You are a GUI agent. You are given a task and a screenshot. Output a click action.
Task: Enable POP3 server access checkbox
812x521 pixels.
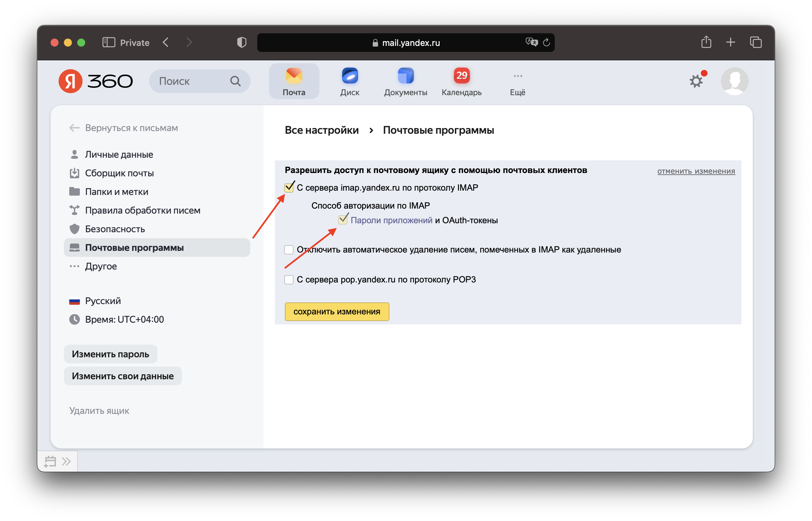[x=289, y=280]
